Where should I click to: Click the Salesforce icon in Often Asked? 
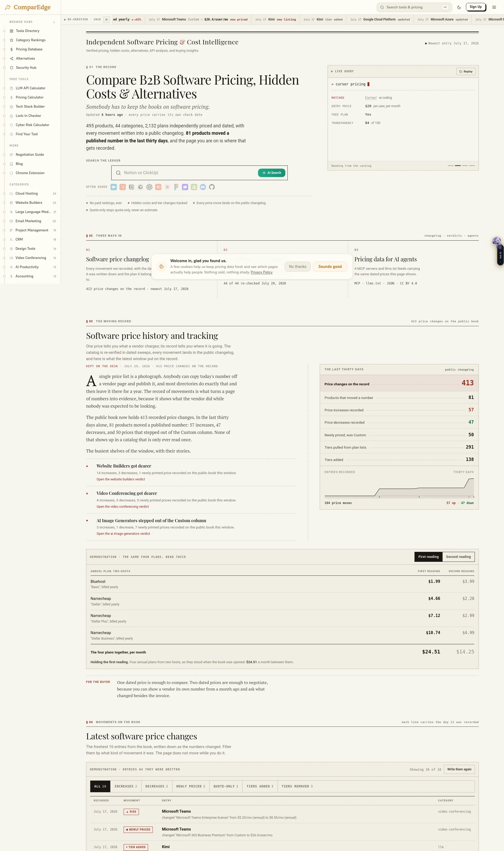point(114,187)
